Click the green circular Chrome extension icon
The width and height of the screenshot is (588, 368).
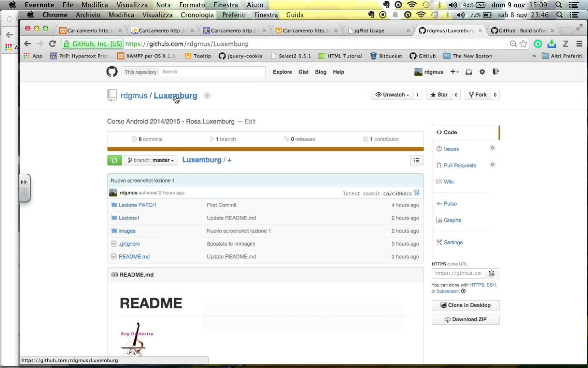pos(538,44)
